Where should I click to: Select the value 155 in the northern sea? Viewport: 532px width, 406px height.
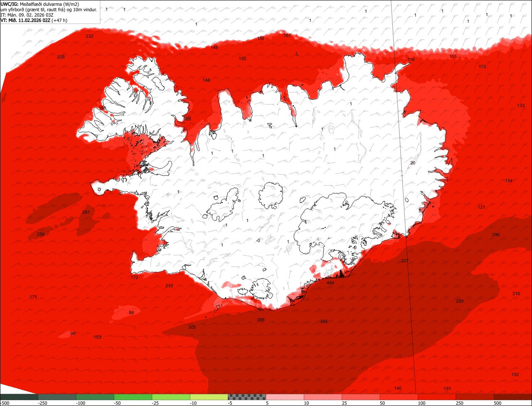click(242, 59)
